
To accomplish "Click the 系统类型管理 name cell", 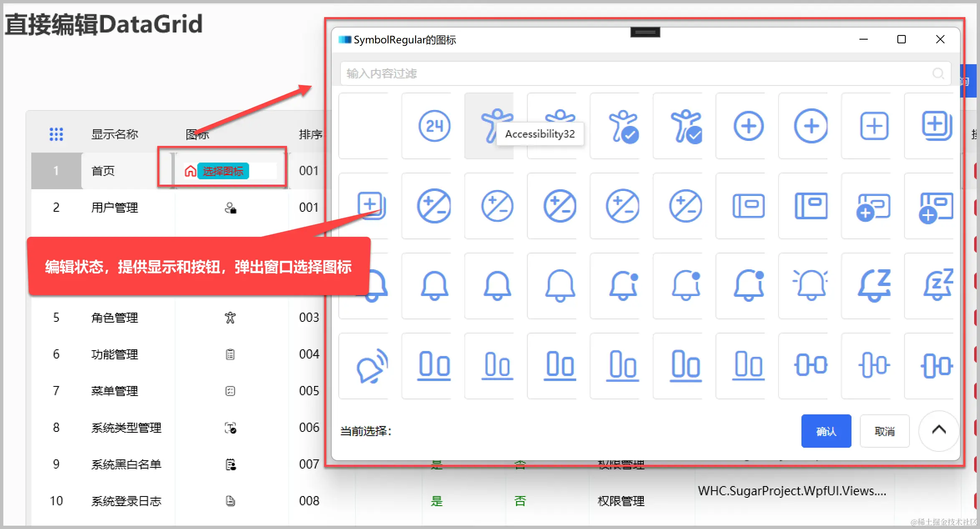I will pos(126,428).
